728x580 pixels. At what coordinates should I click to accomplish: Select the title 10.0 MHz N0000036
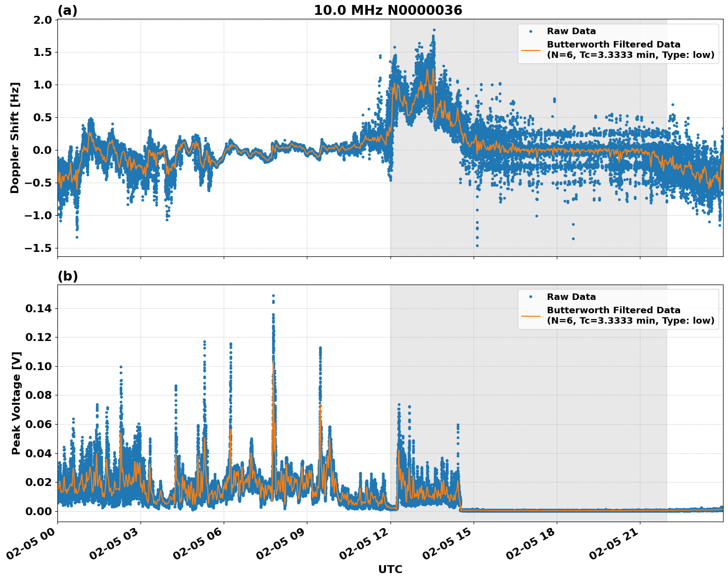click(x=388, y=9)
